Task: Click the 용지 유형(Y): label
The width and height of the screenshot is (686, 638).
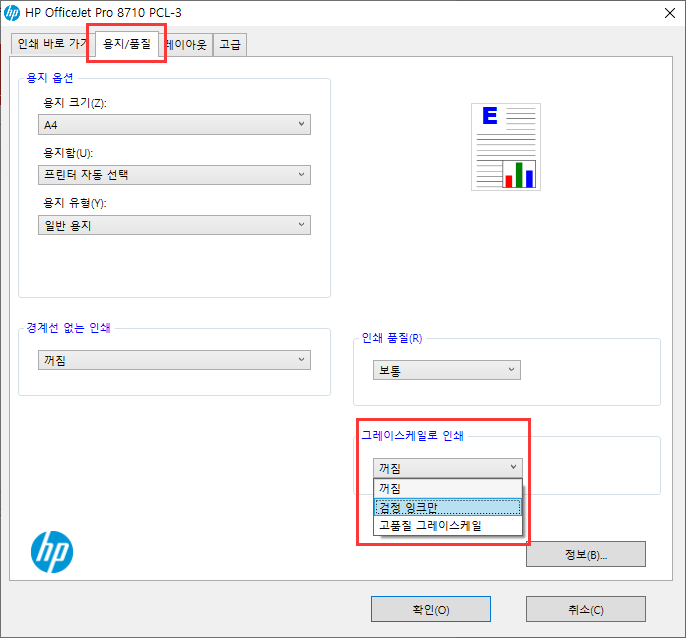Action: click(74, 203)
